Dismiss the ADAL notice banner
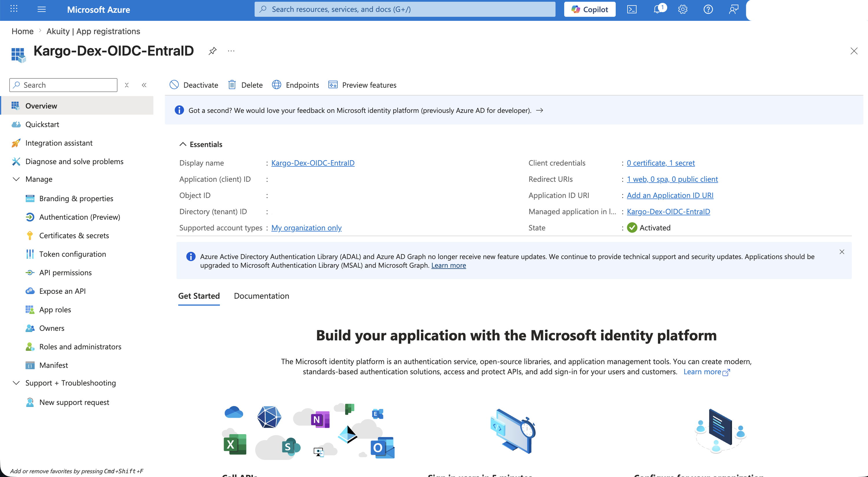Viewport: 868px width, 477px height. [842, 252]
